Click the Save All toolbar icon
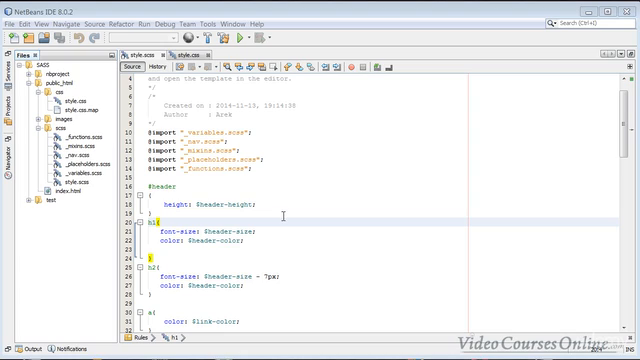This screenshot has width=640, height=360. [60, 38]
